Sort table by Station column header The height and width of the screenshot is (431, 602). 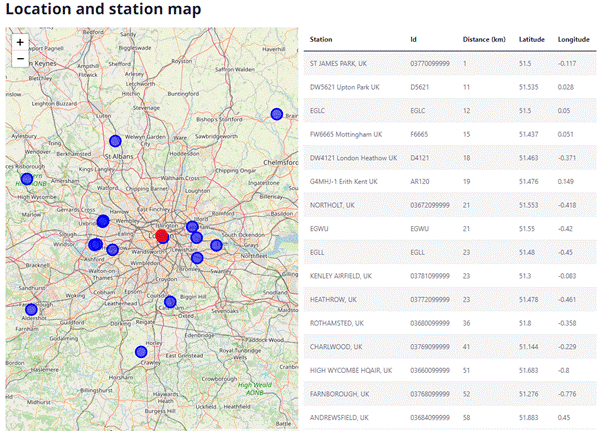coord(321,40)
